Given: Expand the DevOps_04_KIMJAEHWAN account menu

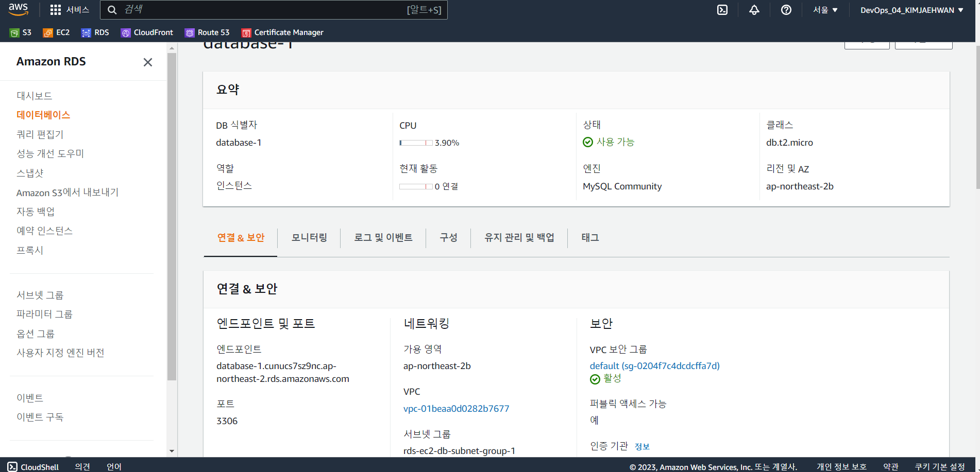Looking at the screenshot, I should [912, 10].
